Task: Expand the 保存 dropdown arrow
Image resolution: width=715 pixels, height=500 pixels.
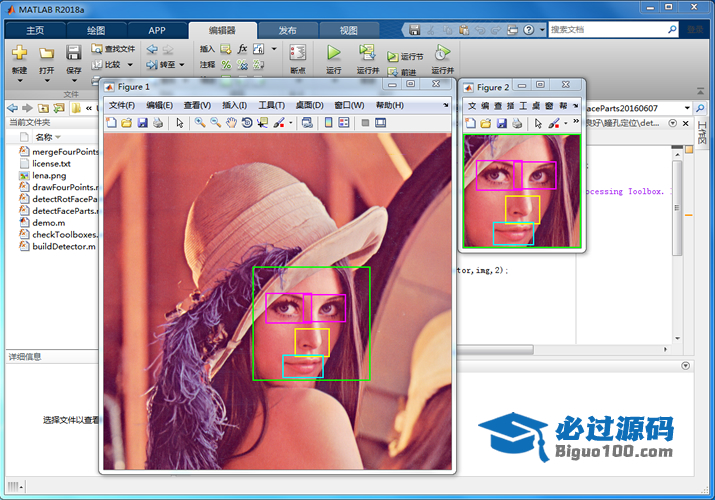Action: tap(74, 81)
